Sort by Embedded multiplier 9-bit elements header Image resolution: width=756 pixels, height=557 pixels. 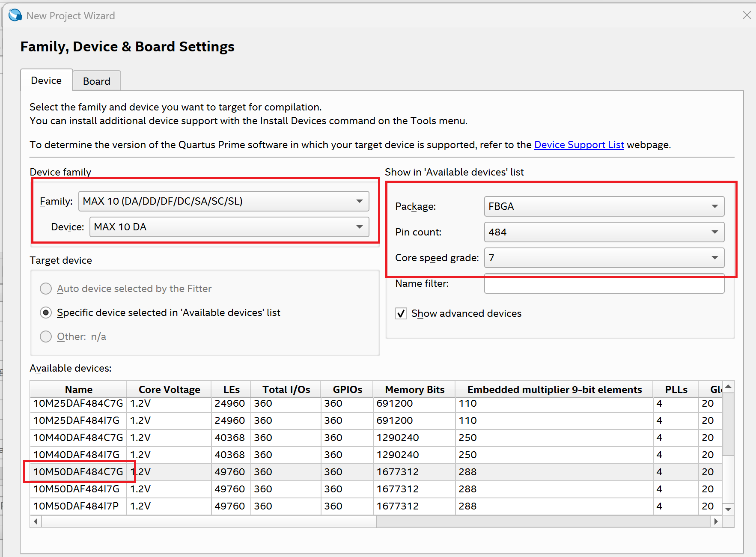coord(554,390)
